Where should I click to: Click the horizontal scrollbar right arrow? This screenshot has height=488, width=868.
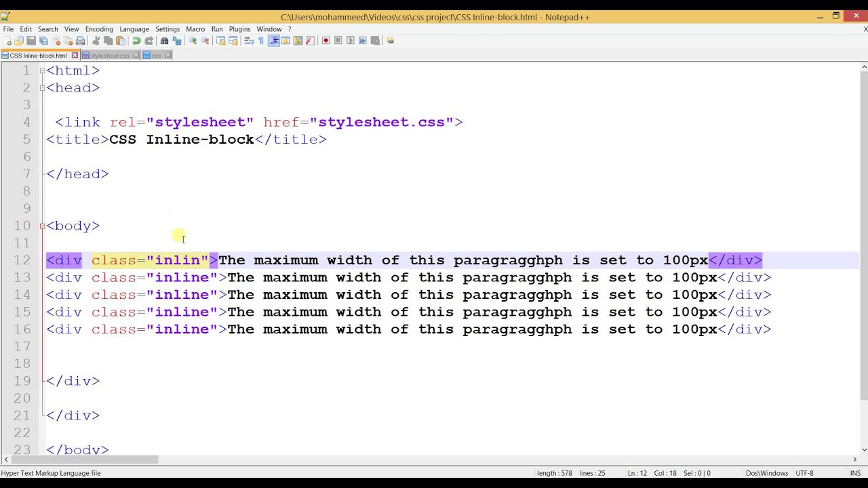(854, 460)
